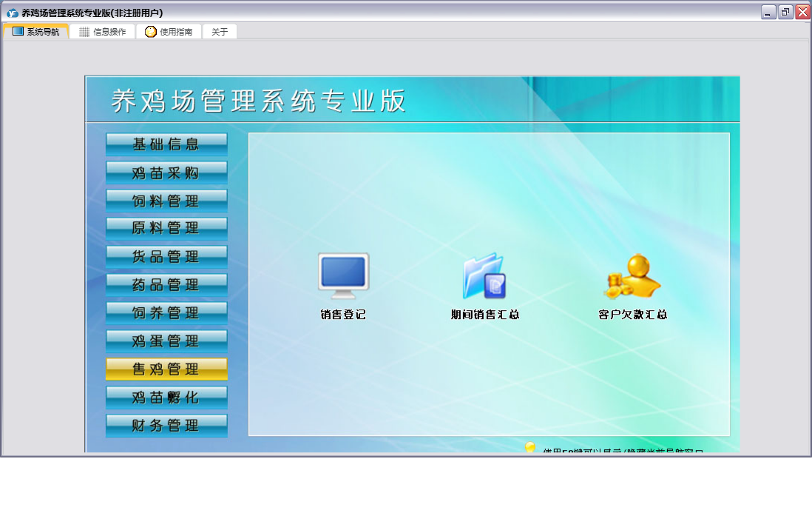
Task: Click the 销售登记 label
Action: (x=343, y=315)
